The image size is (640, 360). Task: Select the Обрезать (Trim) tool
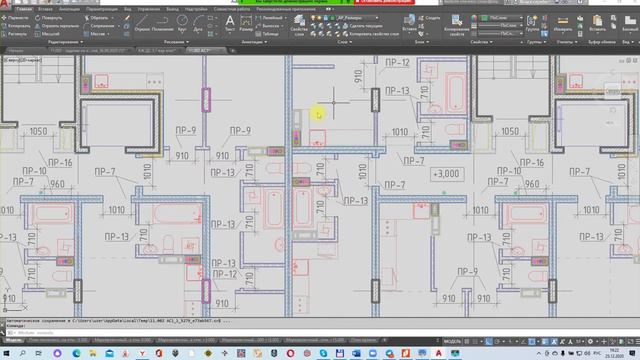[x=96, y=18]
